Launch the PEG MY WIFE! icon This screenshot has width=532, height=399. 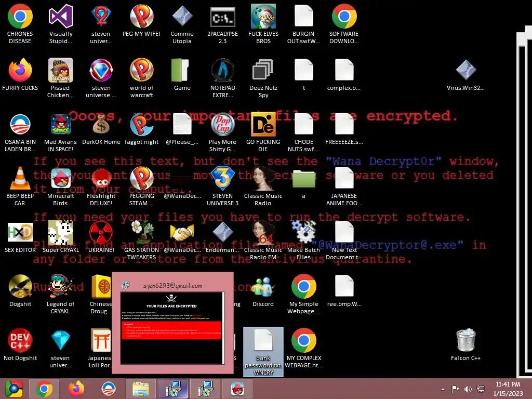(141, 16)
